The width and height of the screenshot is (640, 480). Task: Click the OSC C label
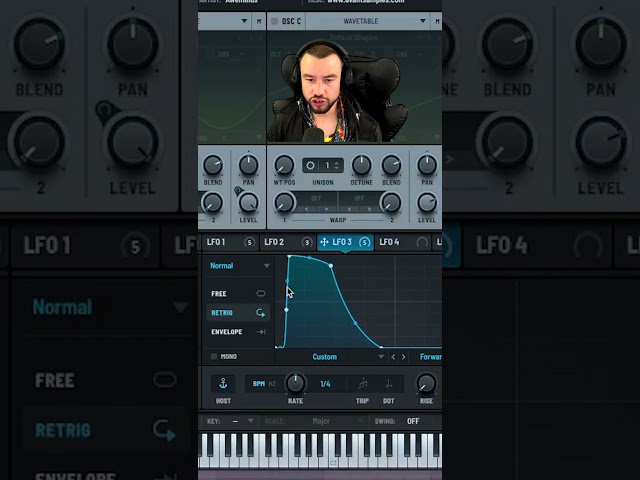pyautogui.click(x=291, y=21)
